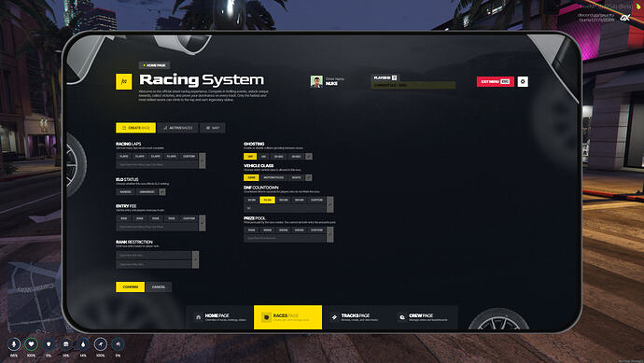Viewport: 644px width, 363px height.
Task: Click the Home Page house icon
Action: tap(199, 317)
